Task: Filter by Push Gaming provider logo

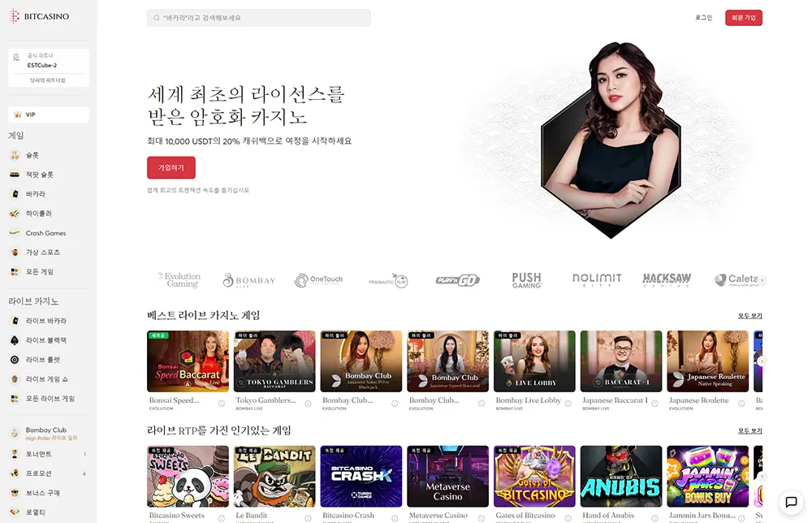Action: click(x=527, y=280)
